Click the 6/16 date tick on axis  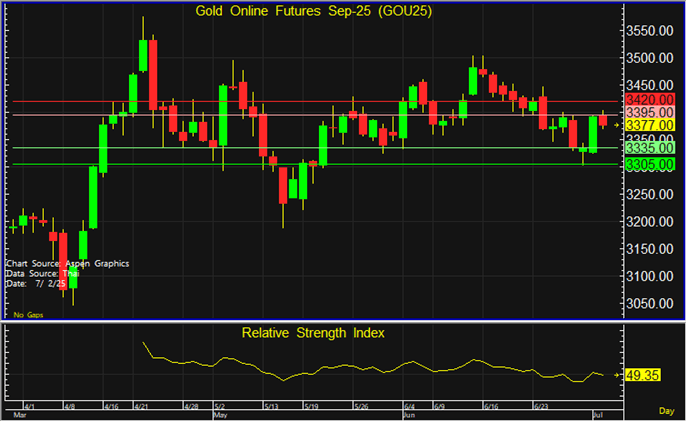pyautogui.click(x=491, y=407)
